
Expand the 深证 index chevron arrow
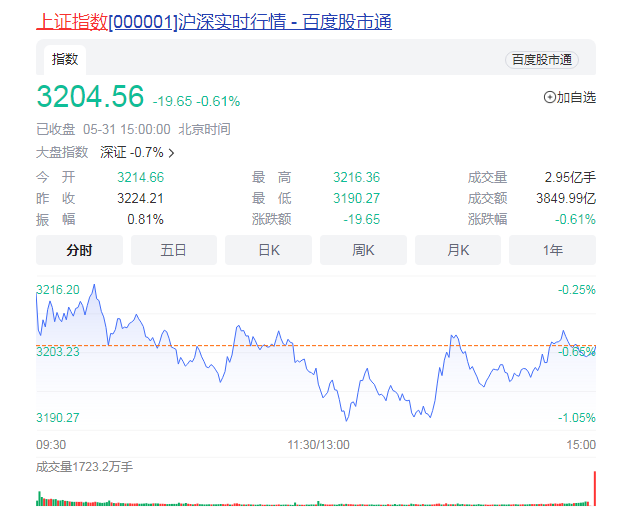click(x=172, y=153)
